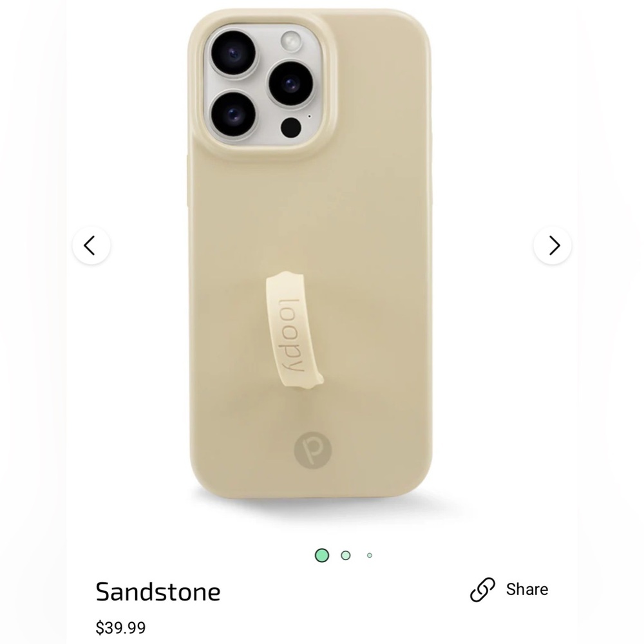Click the Share link
Image resolution: width=644 pixels, height=644 pixels.
click(527, 589)
